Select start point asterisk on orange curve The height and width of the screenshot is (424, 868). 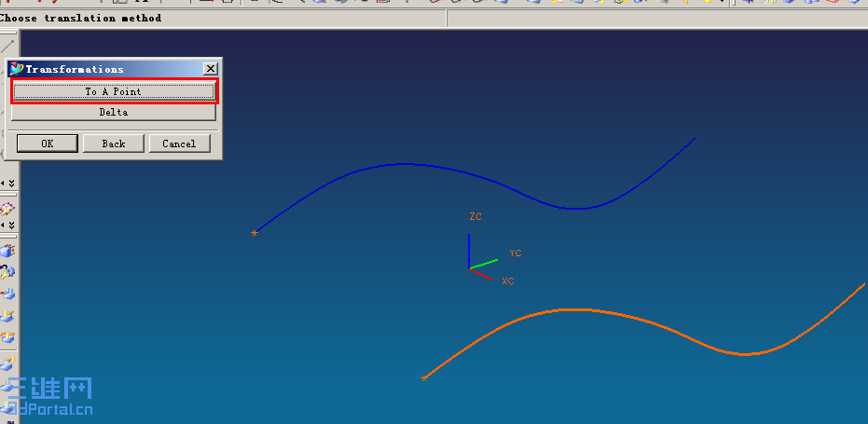pos(424,378)
